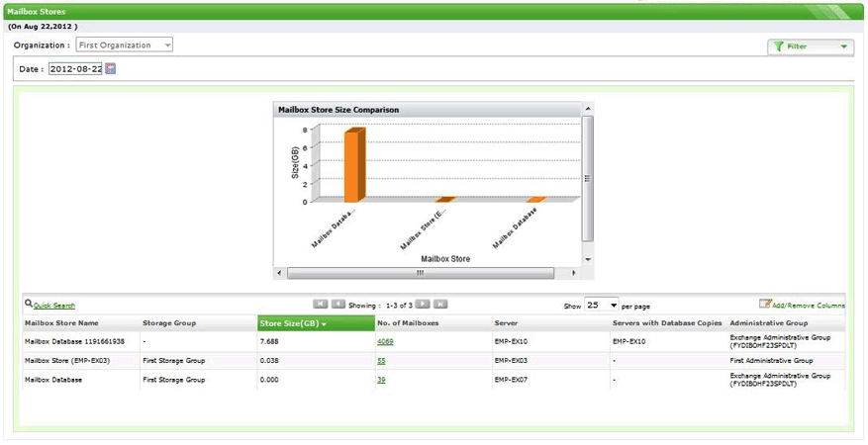
Task: Open the calendar date picker icon
Action: point(110,69)
